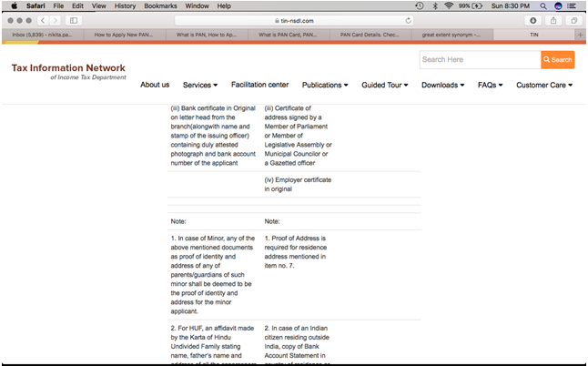
Task: Open the Apple menu
Action: tap(15, 5)
